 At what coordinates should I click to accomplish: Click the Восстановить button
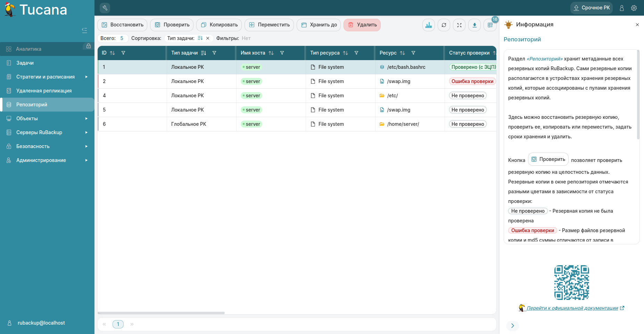pos(122,25)
